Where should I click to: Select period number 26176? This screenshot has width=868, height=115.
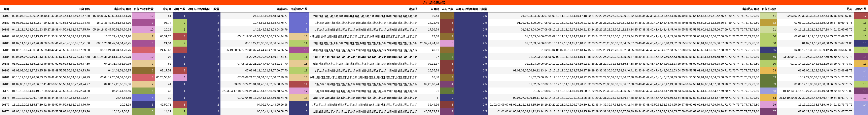(x=5, y=111)
